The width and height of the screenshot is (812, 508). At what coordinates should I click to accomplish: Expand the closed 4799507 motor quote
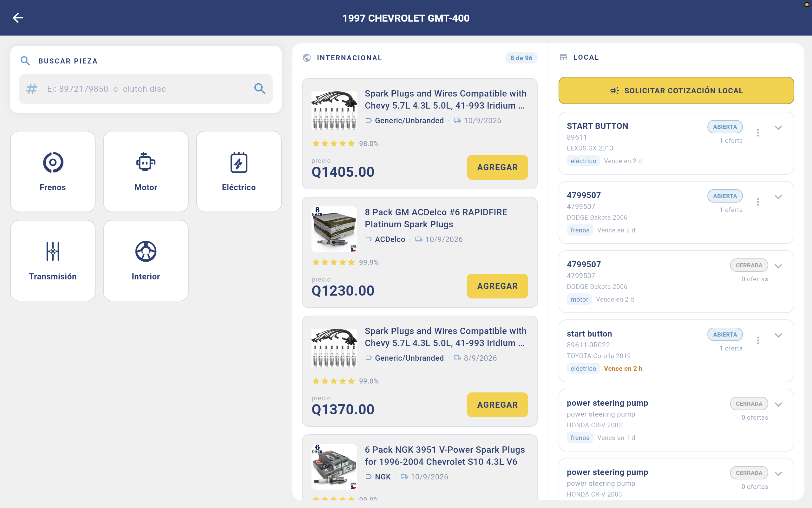coord(778,266)
